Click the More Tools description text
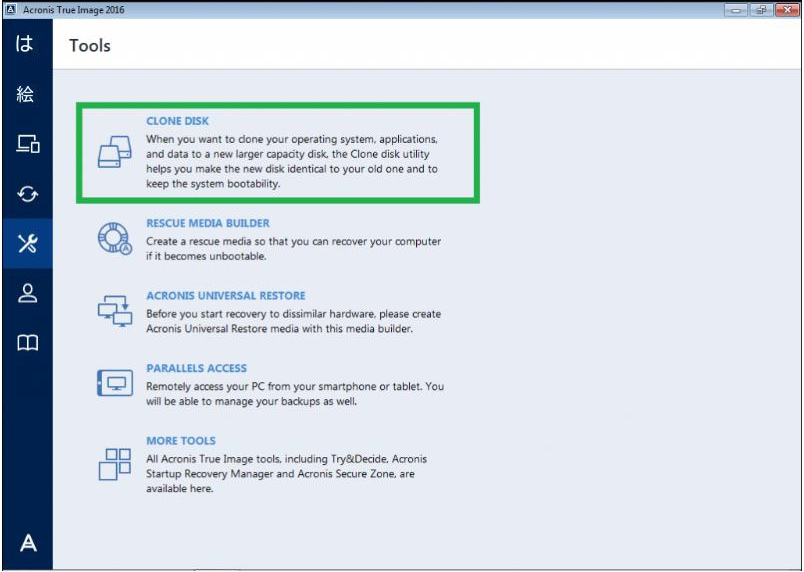This screenshot has height=572, width=804. click(287, 474)
